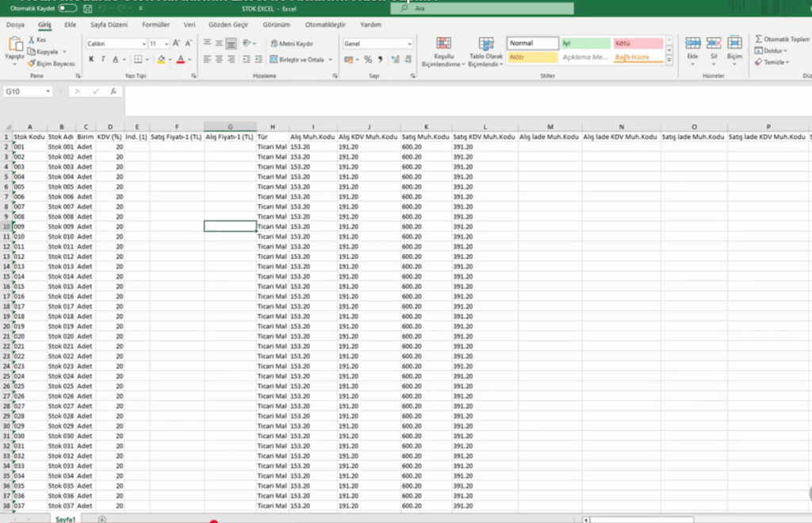Screen dimensions: 812x523
Task: Open Koşullu Biçimlendirme conditional formatting
Action: [443, 52]
